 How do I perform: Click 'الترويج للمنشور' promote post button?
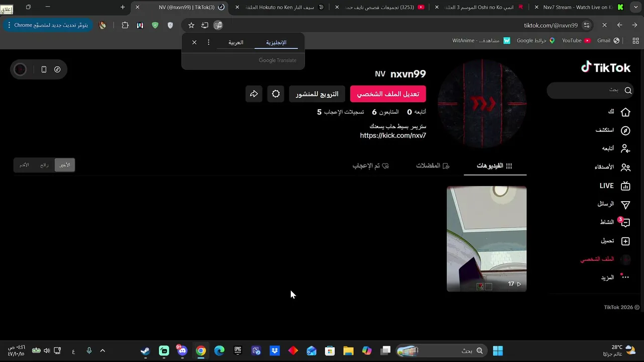click(x=317, y=94)
